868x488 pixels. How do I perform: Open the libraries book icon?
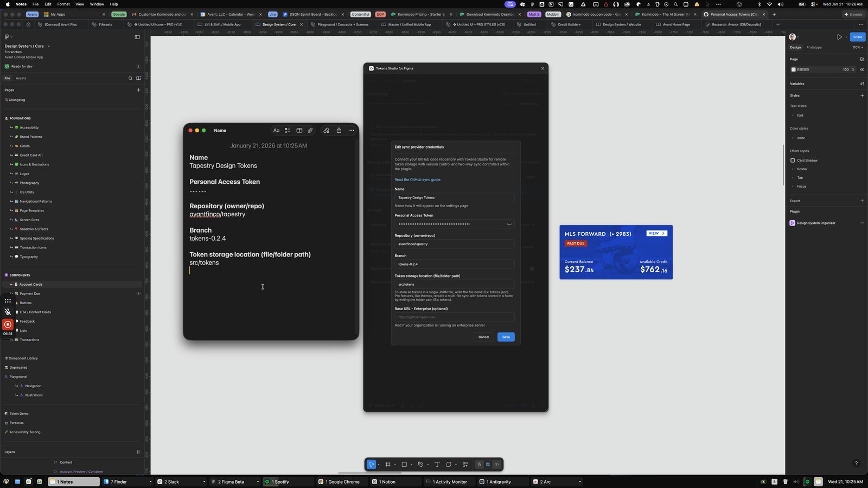click(138, 78)
